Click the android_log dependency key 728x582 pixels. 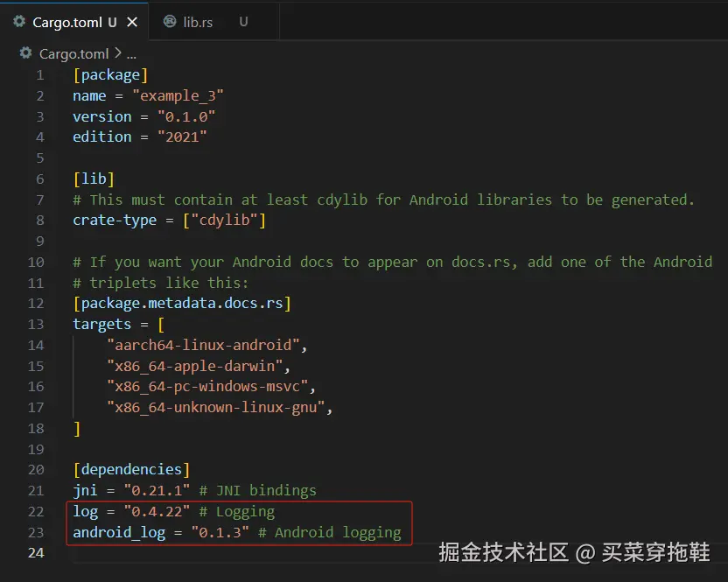tap(119, 532)
